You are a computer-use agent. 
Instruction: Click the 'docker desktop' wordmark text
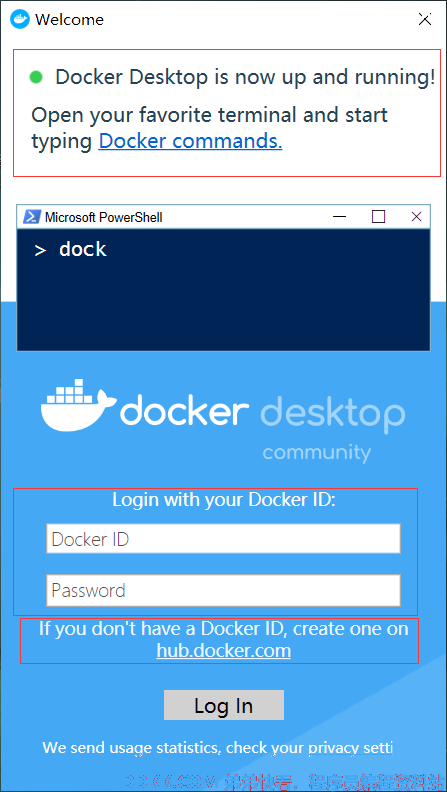click(x=262, y=412)
